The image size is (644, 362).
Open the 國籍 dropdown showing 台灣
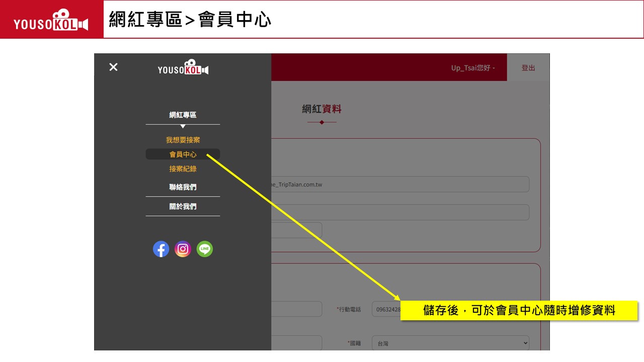point(450,343)
